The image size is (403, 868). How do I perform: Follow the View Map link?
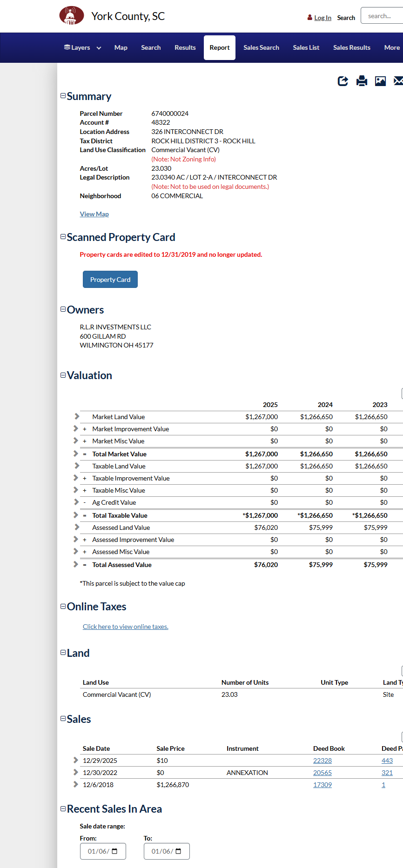click(94, 214)
